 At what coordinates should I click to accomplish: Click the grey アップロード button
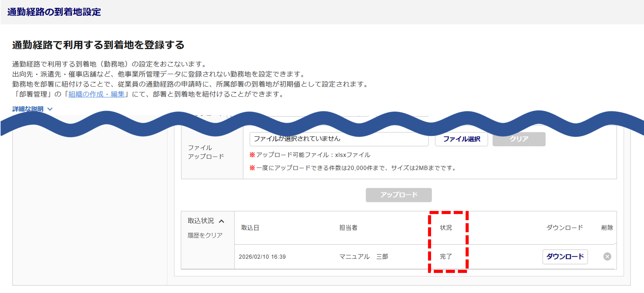(398, 195)
